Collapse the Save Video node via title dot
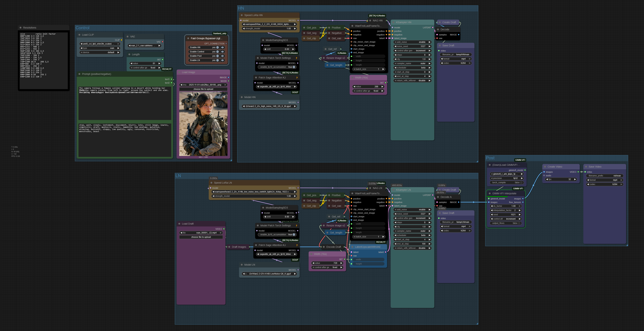This screenshot has height=331, width=644. pos(586,167)
